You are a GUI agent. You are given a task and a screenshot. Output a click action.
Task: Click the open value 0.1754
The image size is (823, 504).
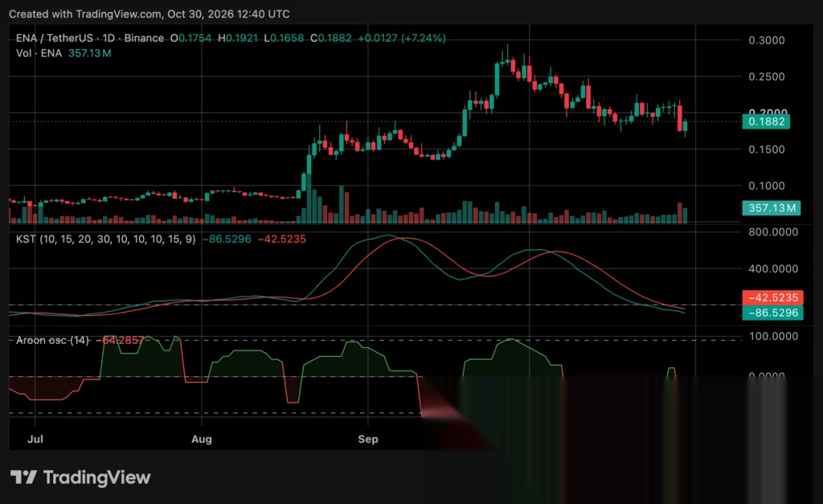194,39
